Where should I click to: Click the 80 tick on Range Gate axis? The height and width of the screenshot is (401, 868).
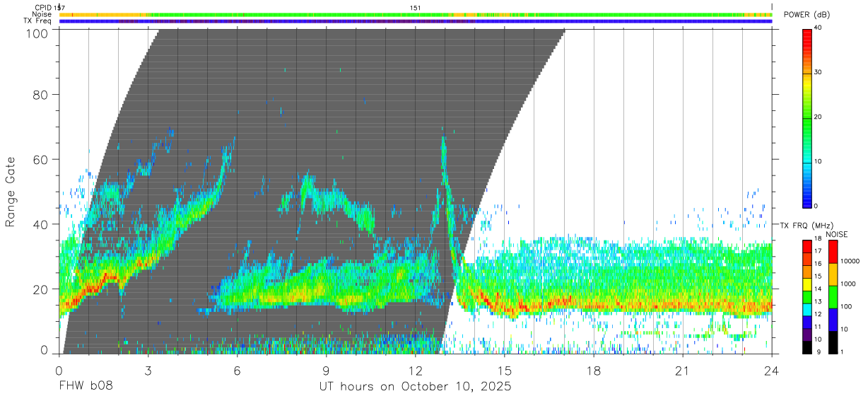pyautogui.click(x=40, y=94)
